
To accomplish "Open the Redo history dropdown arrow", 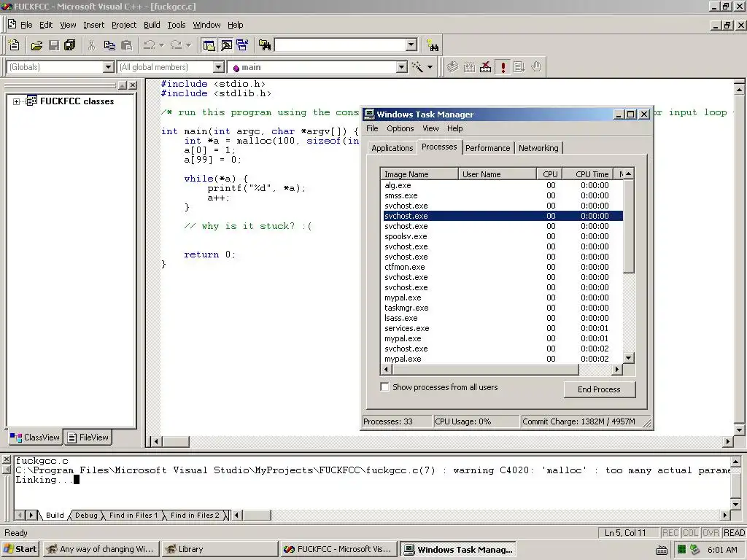I will point(188,45).
